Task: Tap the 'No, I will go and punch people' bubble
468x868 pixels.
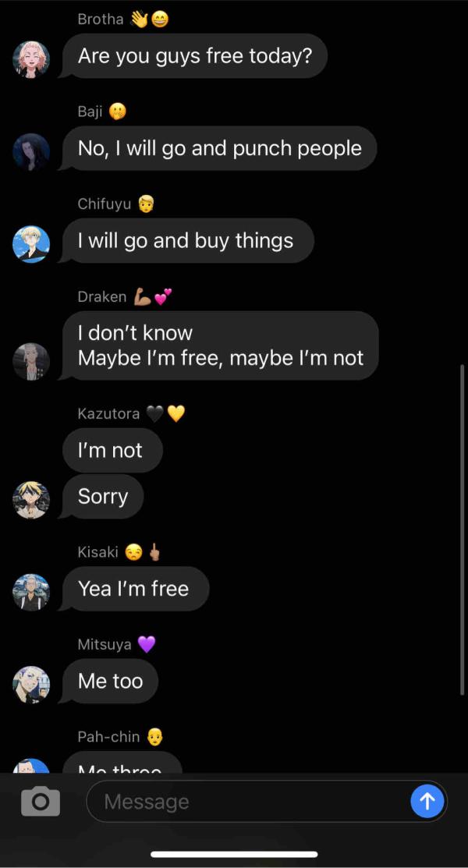Action: coord(218,148)
